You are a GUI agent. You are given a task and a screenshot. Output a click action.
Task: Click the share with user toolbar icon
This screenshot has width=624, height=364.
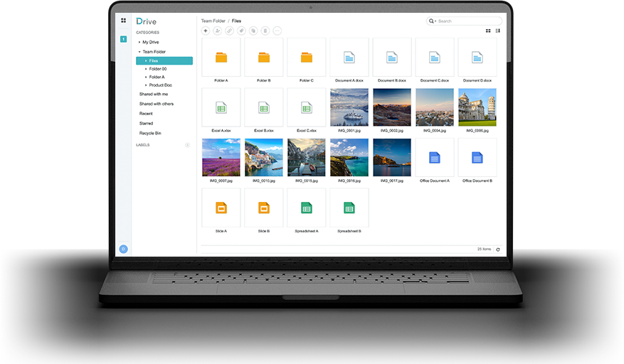(x=218, y=31)
